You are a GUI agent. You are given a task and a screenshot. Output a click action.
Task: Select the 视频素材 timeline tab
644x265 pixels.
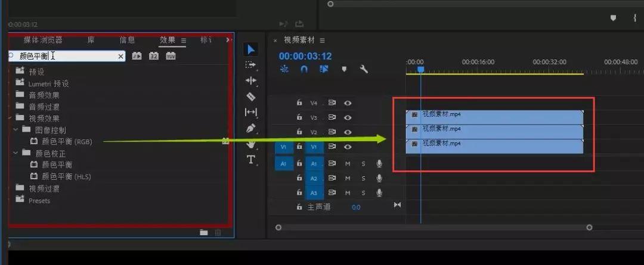click(299, 40)
